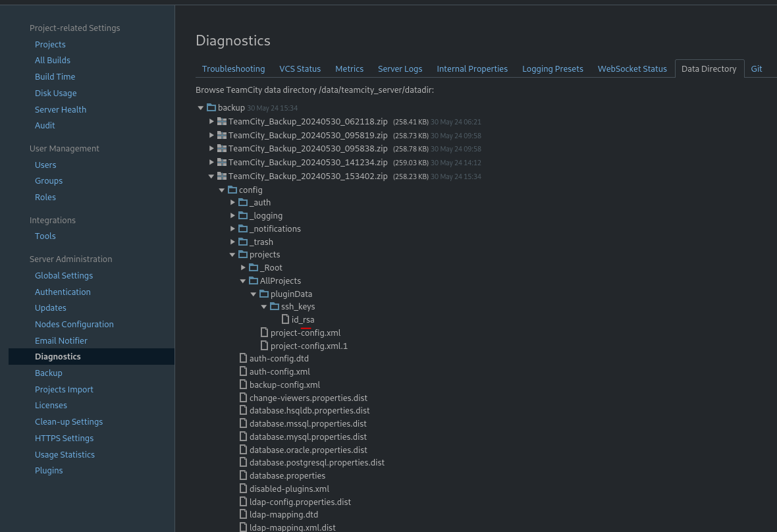Image resolution: width=777 pixels, height=532 pixels.
Task: Open the VCS Status tab
Action: click(300, 69)
